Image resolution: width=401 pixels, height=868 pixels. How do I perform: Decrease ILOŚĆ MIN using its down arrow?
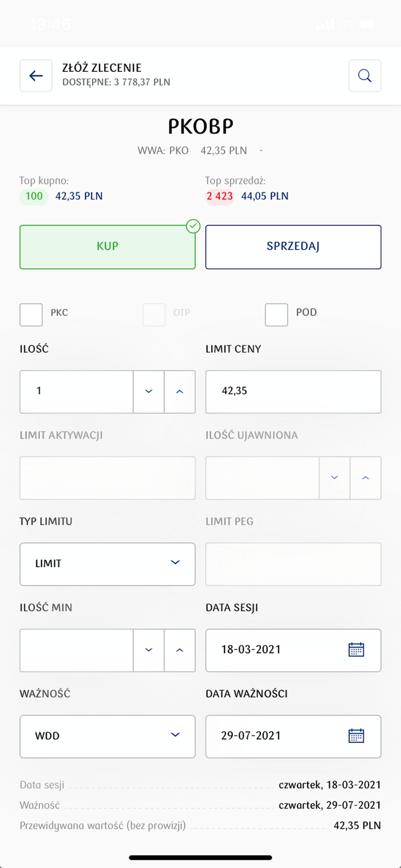click(x=148, y=650)
